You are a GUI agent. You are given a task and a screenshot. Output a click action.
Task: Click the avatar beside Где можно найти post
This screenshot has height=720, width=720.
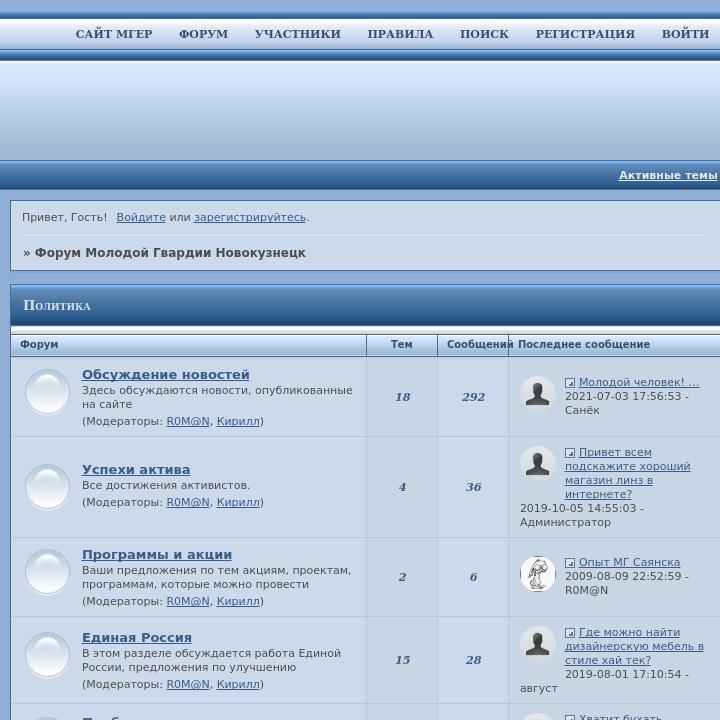coord(538,644)
